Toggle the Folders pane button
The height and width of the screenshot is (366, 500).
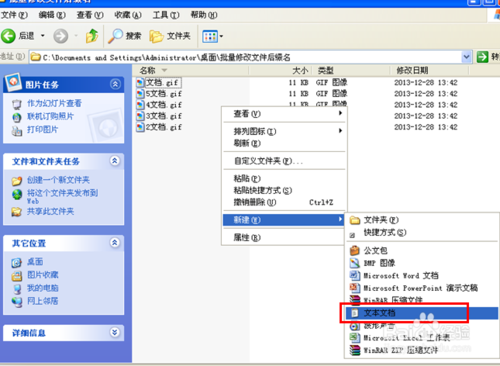[170, 36]
